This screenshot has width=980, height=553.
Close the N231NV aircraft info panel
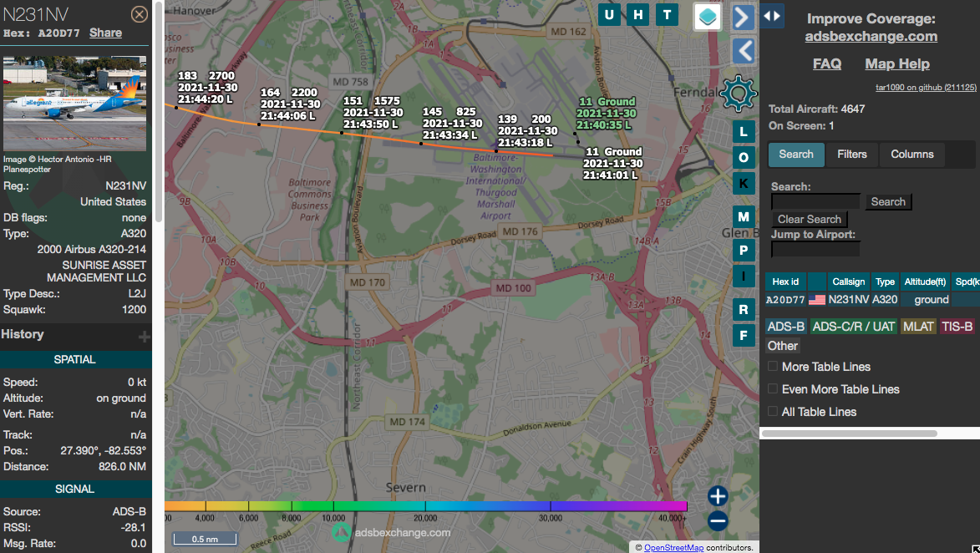coord(140,13)
